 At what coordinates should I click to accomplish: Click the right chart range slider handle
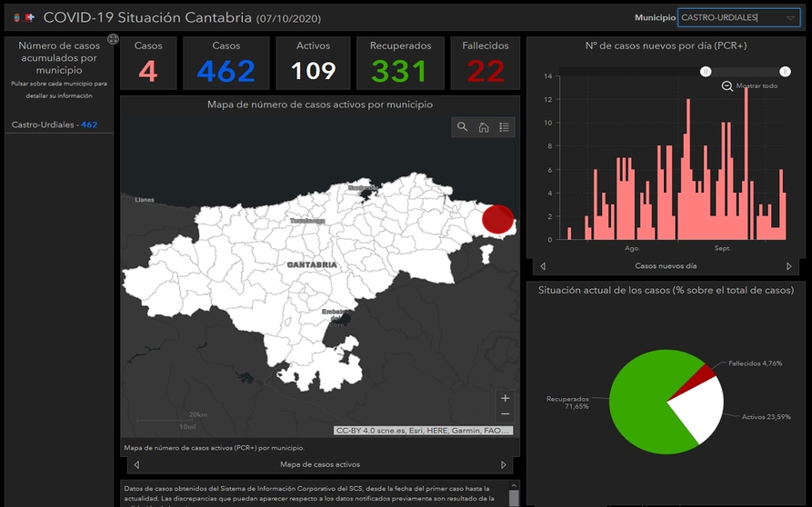pyautogui.click(x=785, y=72)
